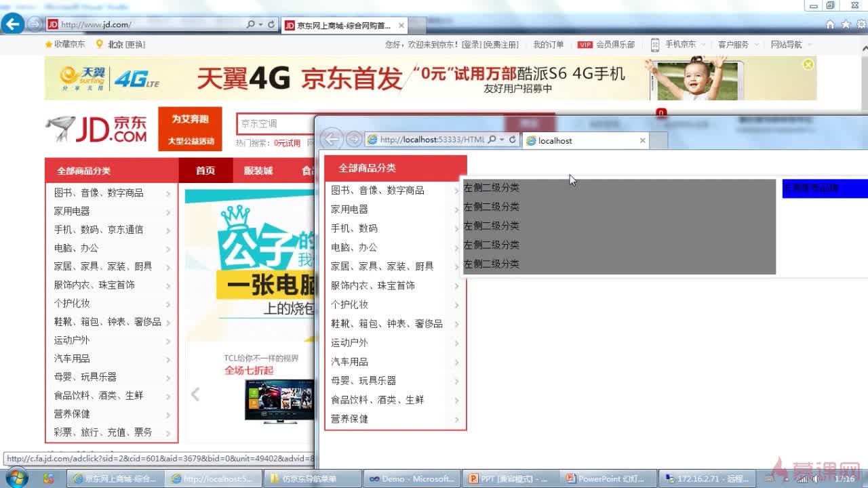Open 仿京东导航菜单 folder in taskbar
The width and height of the screenshot is (868, 488).
312,479
